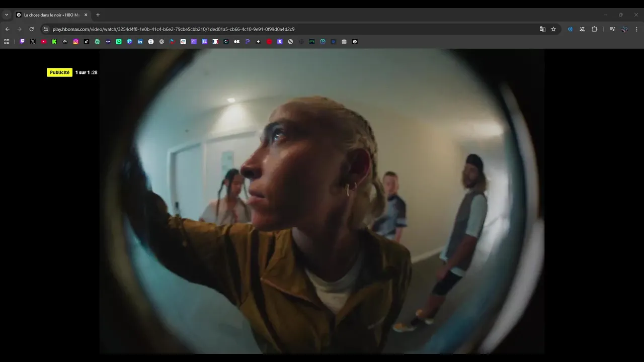This screenshot has height=362, width=644.
Task: Click the translate page icon
Action: [542, 29]
